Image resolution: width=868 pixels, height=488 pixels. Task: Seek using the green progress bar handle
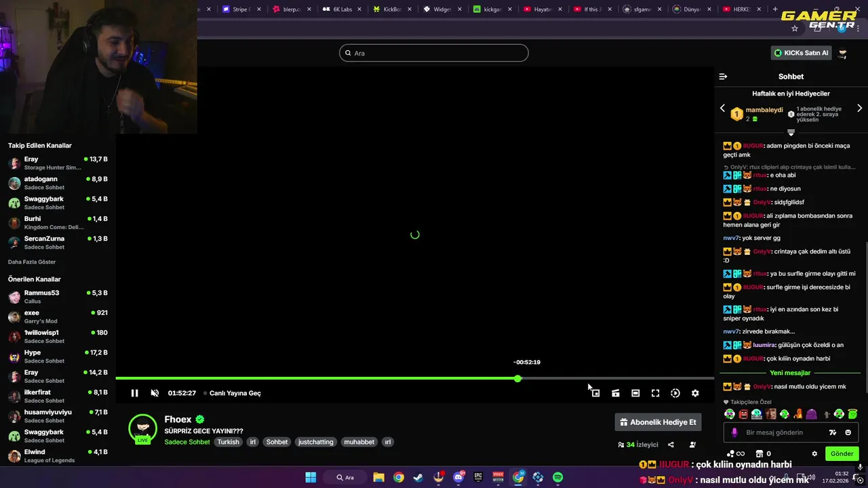point(517,378)
